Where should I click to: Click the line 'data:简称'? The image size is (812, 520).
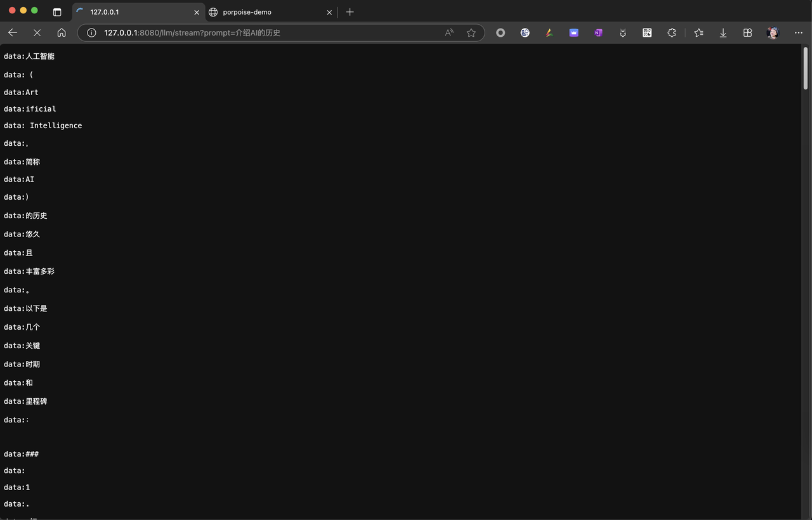tap(22, 162)
